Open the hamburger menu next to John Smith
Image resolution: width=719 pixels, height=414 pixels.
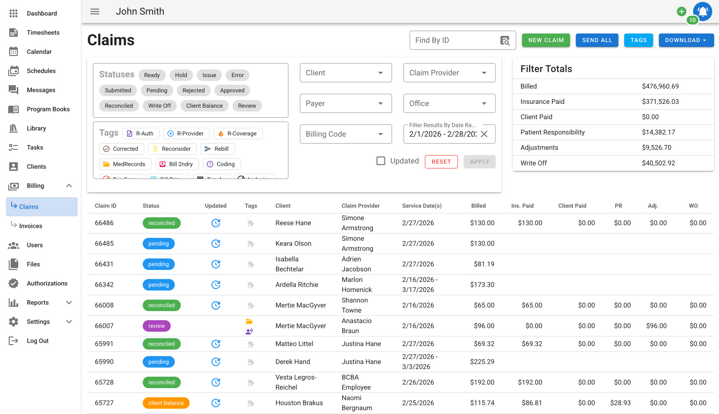point(95,11)
